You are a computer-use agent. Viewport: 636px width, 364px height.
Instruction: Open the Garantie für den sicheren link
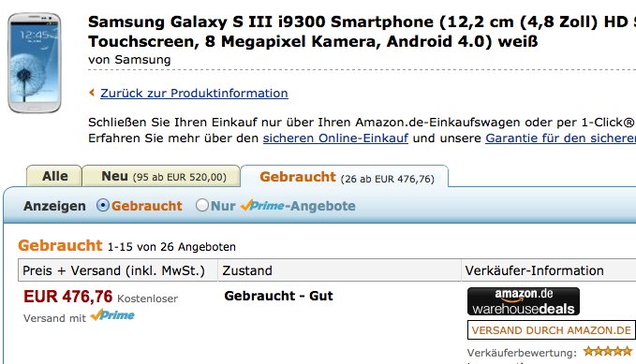560,138
